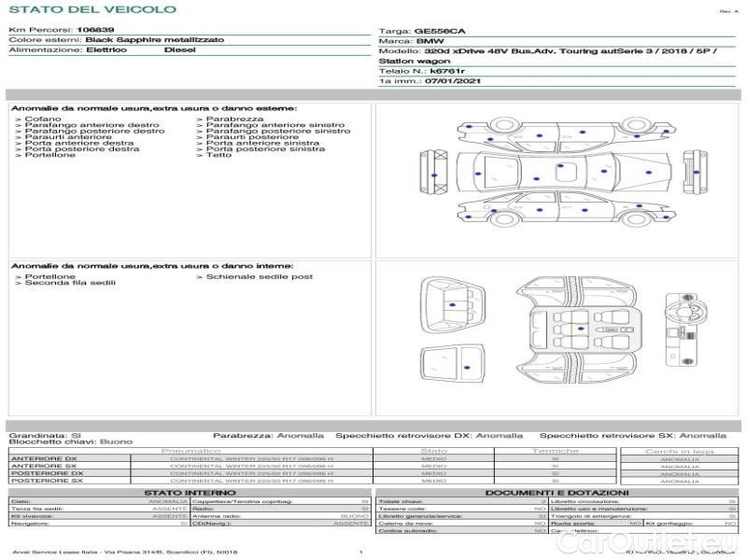
Task: Expand the Cofano anomaly entry
Action: click(43, 119)
